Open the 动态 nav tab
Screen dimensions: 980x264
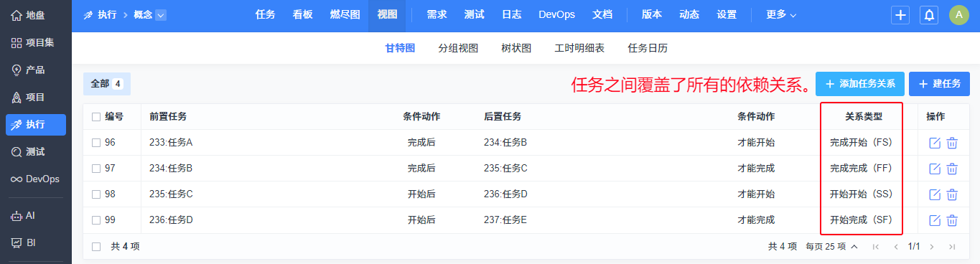click(x=689, y=15)
